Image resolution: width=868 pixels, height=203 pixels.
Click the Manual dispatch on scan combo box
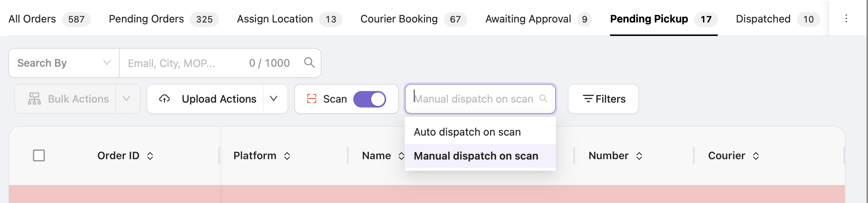[x=480, y=99]
